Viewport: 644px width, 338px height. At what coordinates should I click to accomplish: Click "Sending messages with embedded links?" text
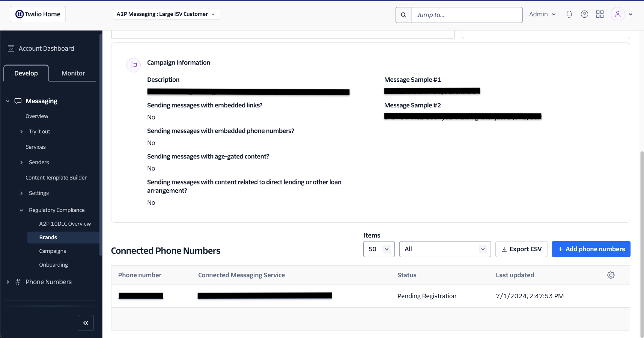pyautogui.click(x=205, y=105)
